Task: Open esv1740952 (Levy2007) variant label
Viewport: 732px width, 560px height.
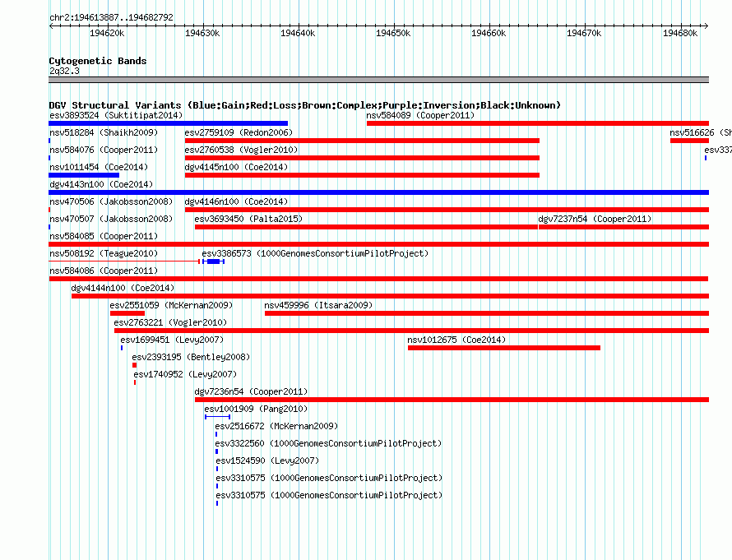Action: pyautogui.click(x=185, y=374)
